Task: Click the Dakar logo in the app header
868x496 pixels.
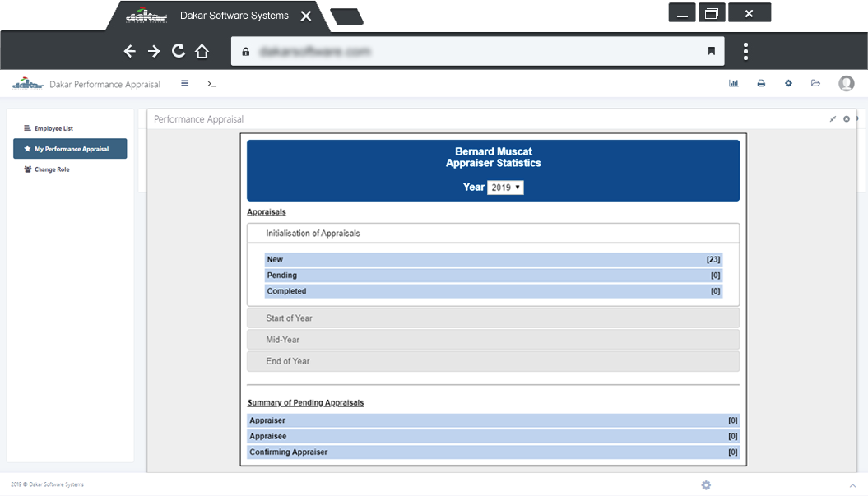Action: pos(27,82)
